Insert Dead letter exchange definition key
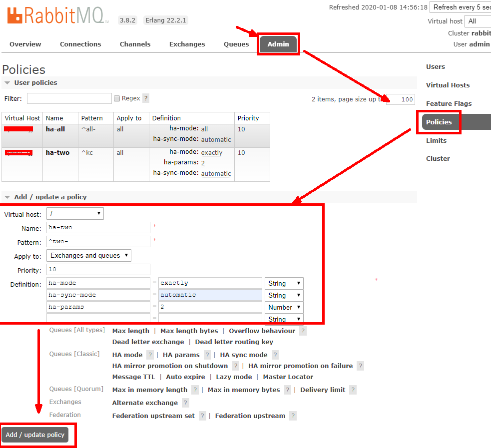491x448 pixels. [x=148, y=342]
